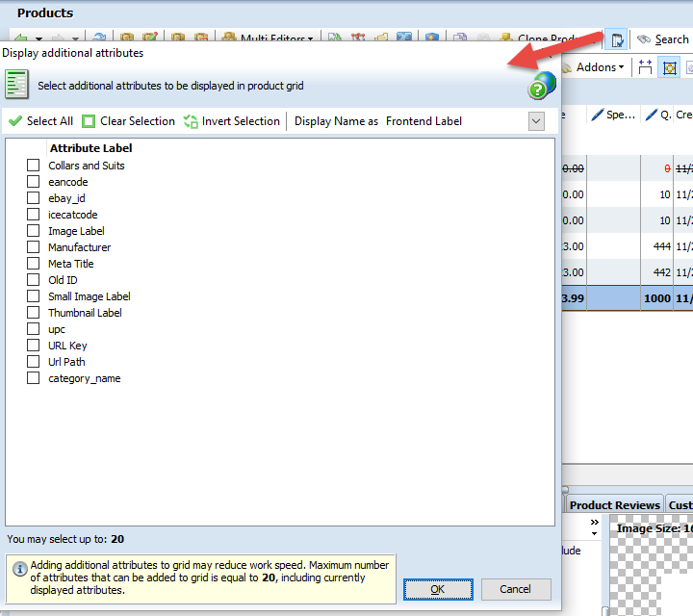
Task: Click Invert Selection in the dialog toolbar
Action: [x=232, y=121]
